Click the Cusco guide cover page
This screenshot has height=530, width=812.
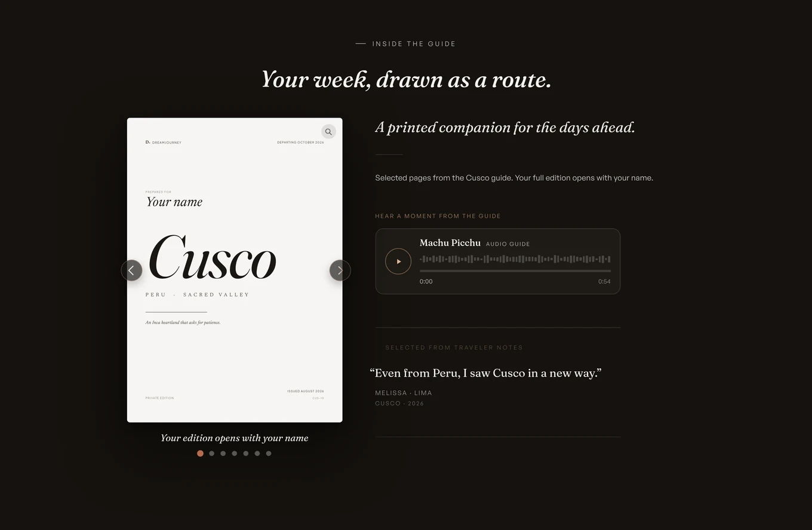[x=235, y=270]
